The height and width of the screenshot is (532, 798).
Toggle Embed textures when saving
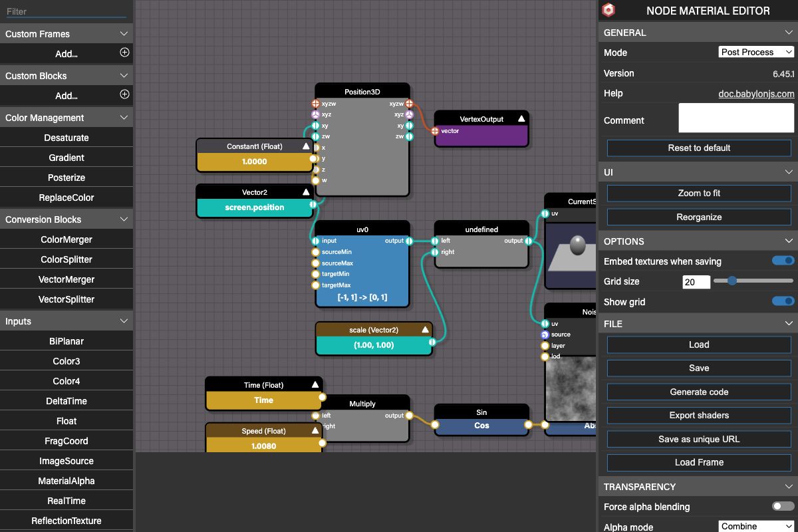(x=783, y=261)
